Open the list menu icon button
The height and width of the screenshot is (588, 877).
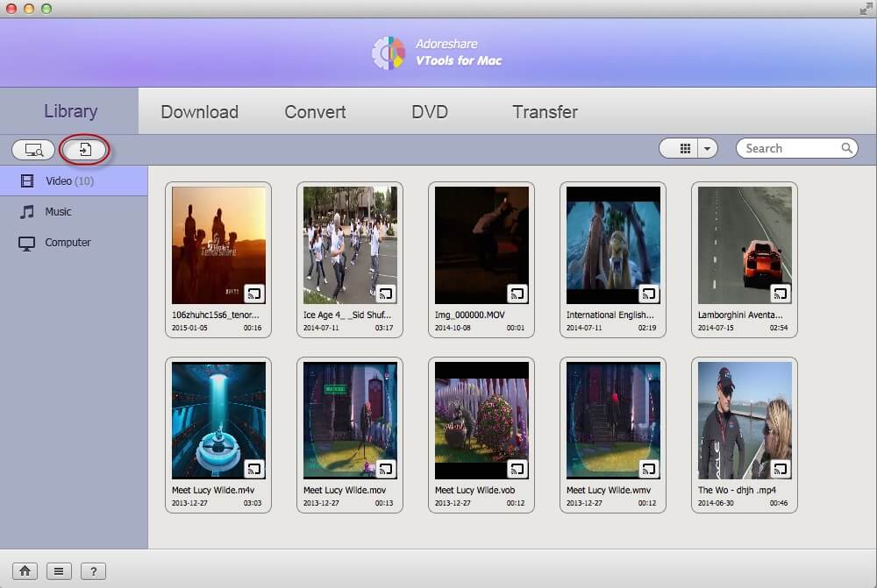click(59, 570)
